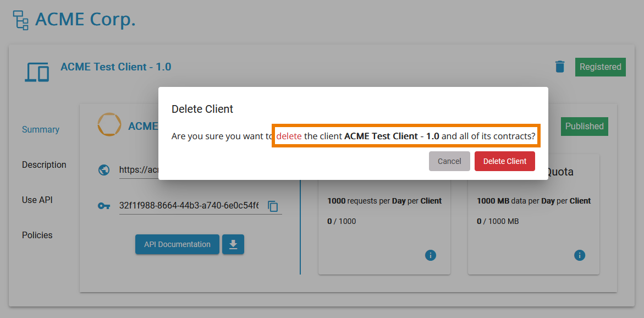Open the Policies tab
This screenshot has width=644, height=318.
(37, 235)
